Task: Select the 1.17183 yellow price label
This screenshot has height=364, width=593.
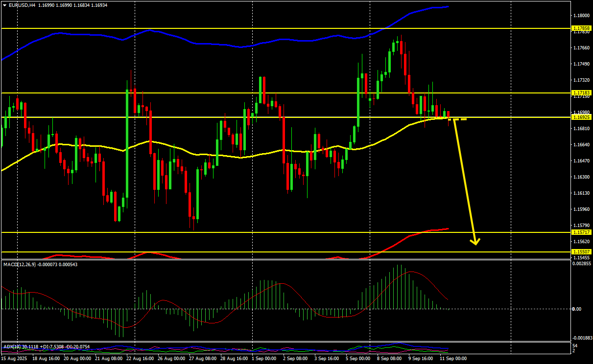Action: (x=582, y=92)
